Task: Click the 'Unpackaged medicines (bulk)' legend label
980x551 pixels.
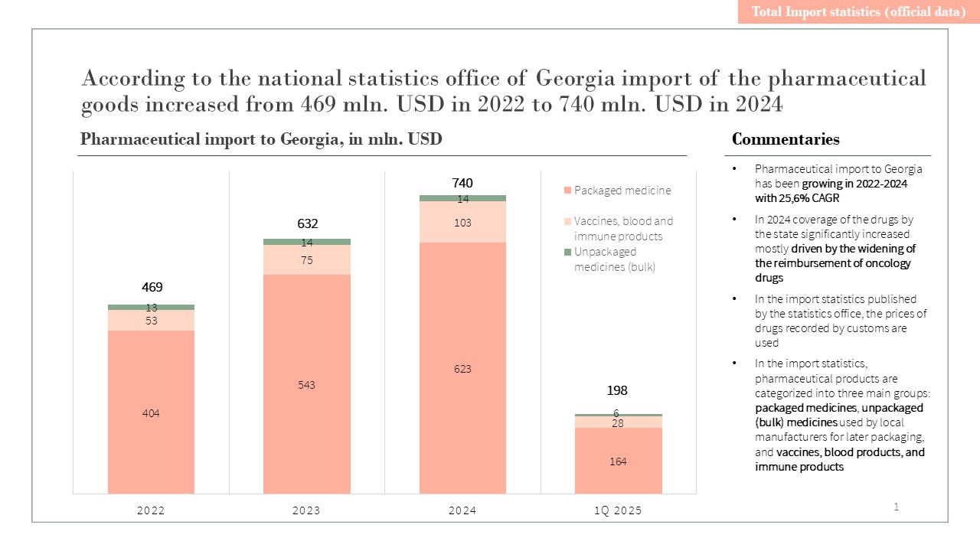Action: tap(616, 259)
